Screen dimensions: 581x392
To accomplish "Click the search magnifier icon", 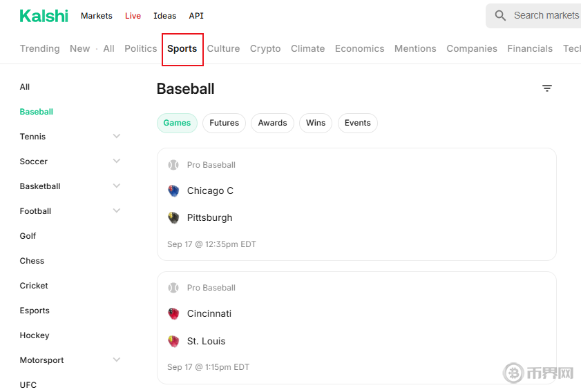I will (500, 16).
